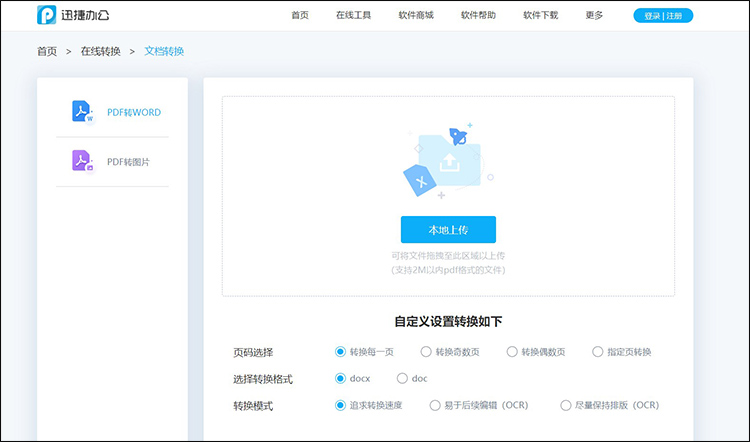Select 尽量保持排版 (OCR) conversion mode

610,405
